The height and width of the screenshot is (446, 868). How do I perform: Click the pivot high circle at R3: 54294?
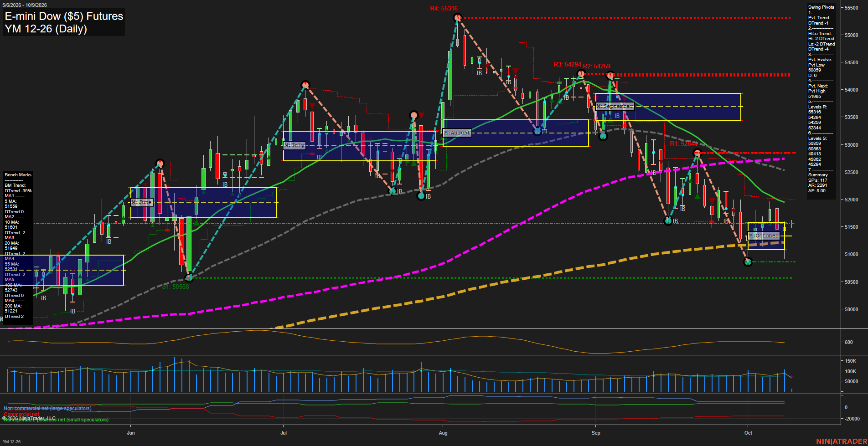click(x=580, y=74)
